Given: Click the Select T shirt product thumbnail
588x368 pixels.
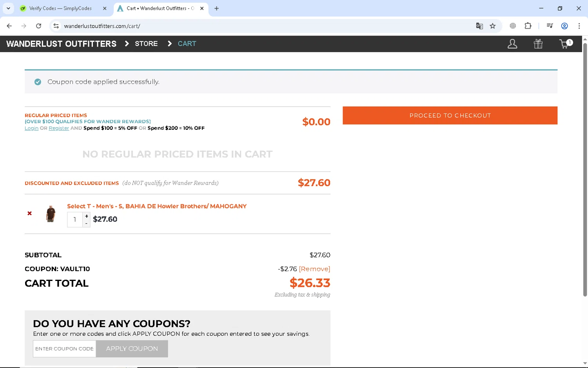Looking at the screenshot, I should tap(51, 214).
